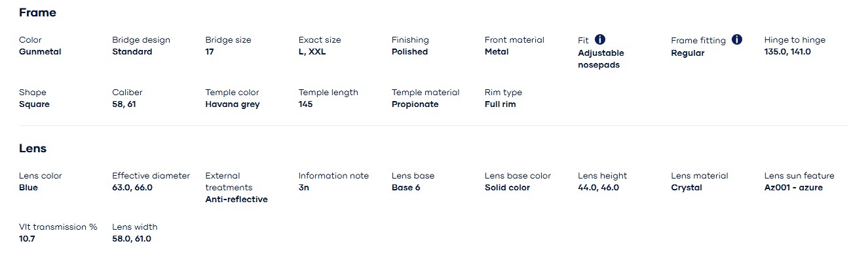Click the info icon next to Fit
Image resolution: width=868 pixels, height=254 pixels.
(x=600, y=39)
